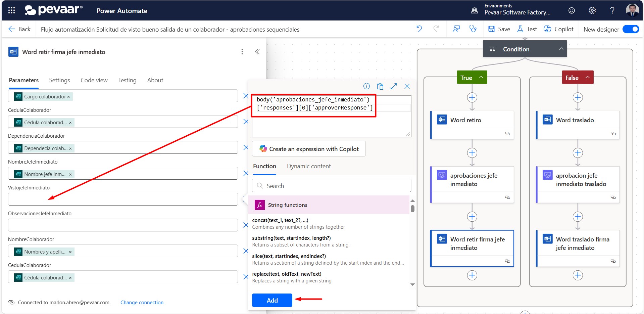Click the function Search box

[x=332, y=186]
